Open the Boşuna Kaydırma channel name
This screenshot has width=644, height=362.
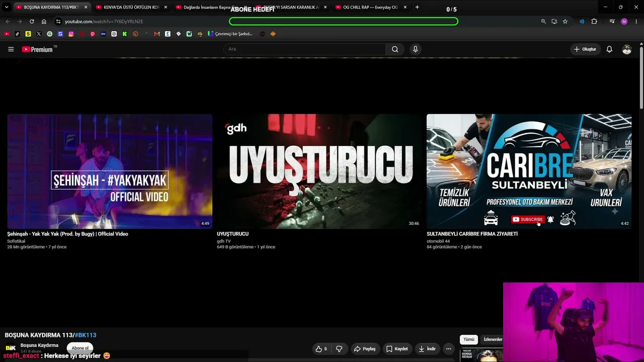[39, 345]
